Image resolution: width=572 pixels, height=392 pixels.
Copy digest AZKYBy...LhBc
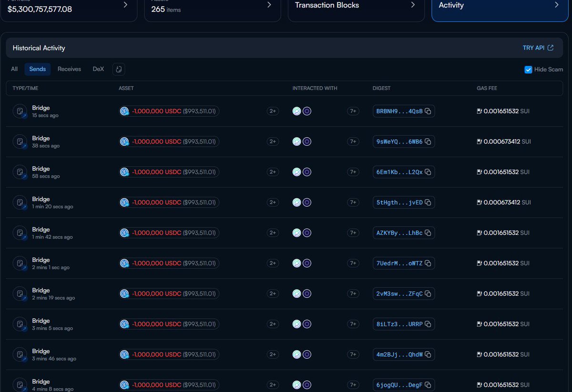tap(428, 233)
